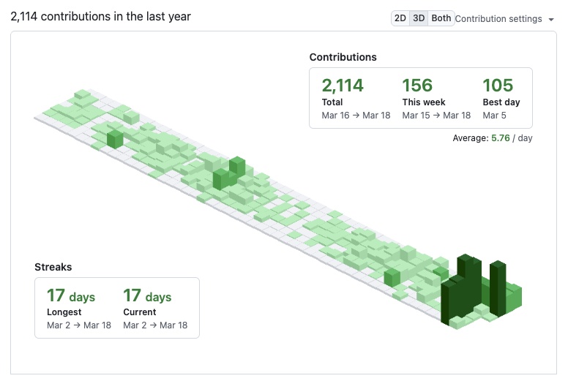
Task: Click the 156 This week stat
Action: 417,86
